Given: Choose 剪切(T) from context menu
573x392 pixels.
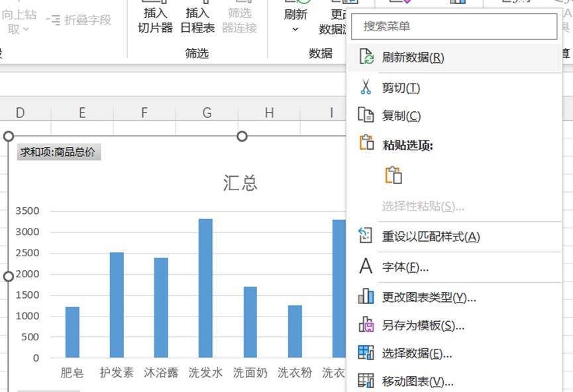Looking at the screenshot, I should (x=454, y=87).
